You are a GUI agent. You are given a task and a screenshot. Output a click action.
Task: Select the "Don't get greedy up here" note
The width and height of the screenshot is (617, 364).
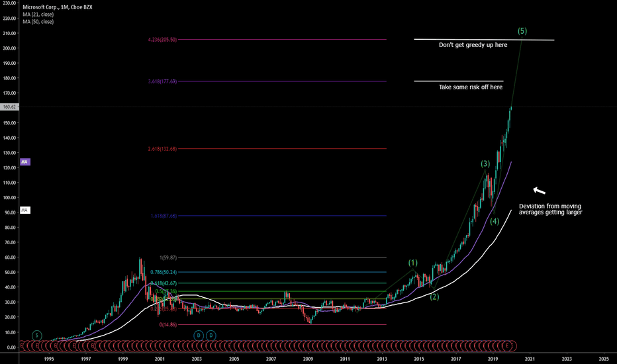pos(473,45)
